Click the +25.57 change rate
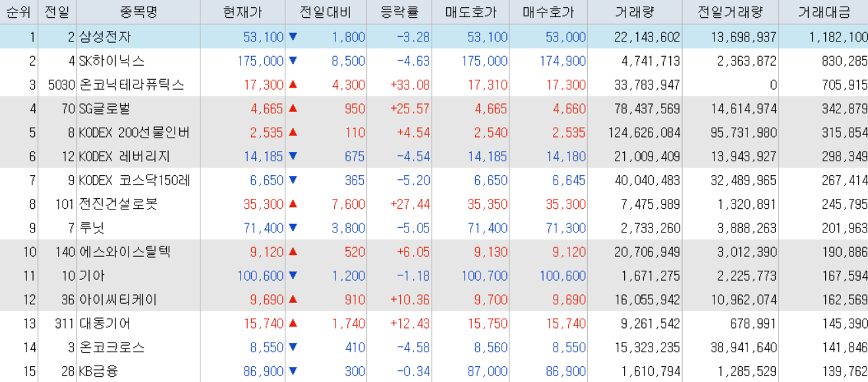 [410, 109]
